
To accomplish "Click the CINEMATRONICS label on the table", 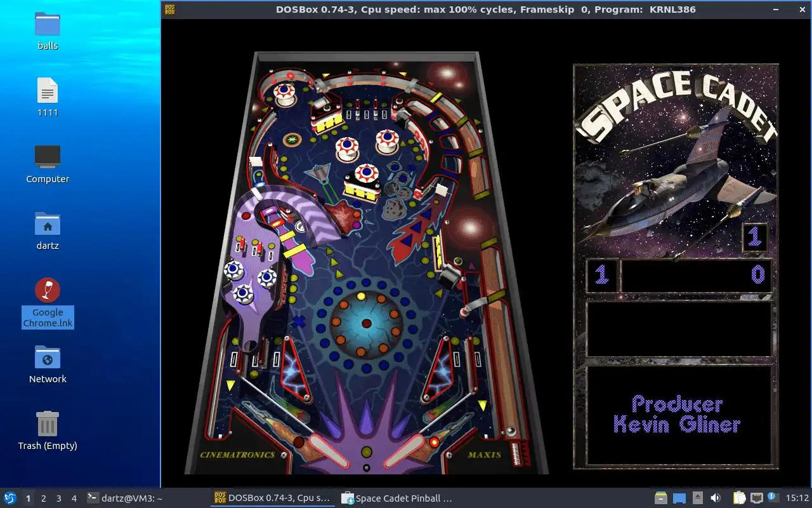I will coord(238,455).
